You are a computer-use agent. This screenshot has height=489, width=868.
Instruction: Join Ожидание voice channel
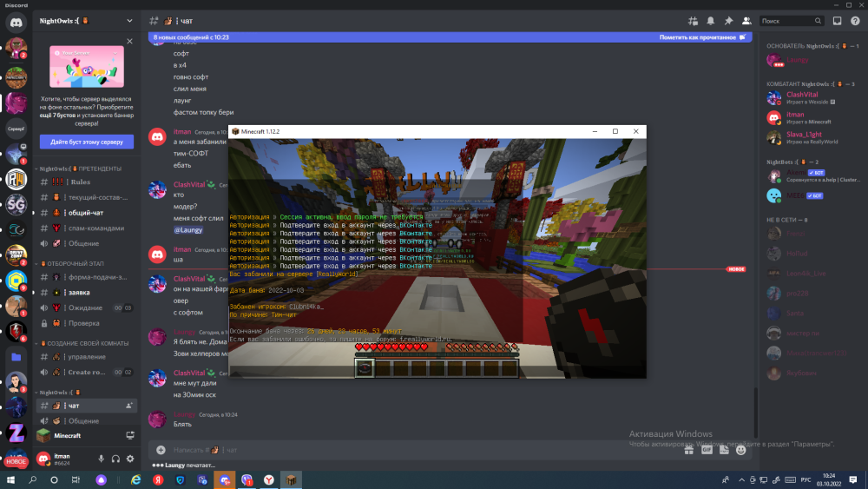(86, 308)
